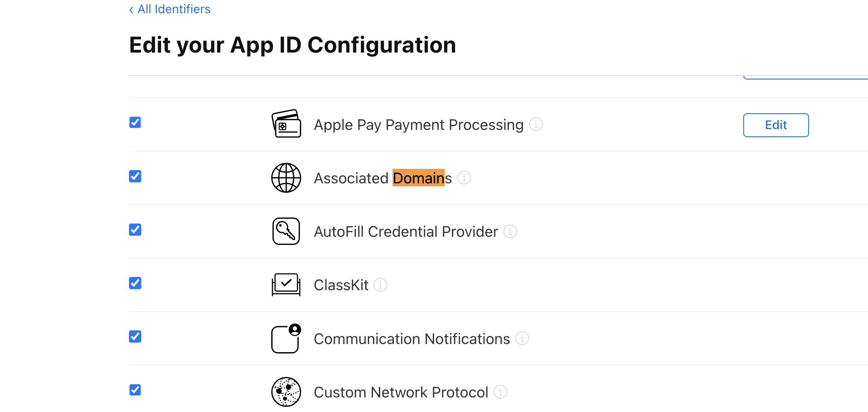Click the Custom Network Protocol icon
868x412 pixels.
(286, 392)
